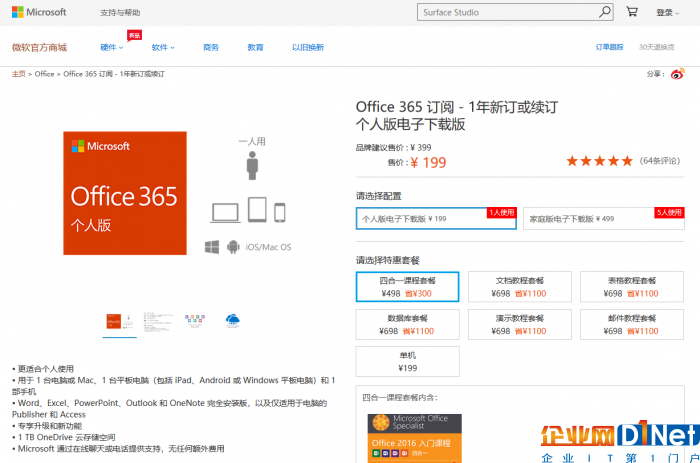The width and height of the screenshot is (700, 463).
Task: Click Office 2016 入门课程 course image
Action: point(415,438)
